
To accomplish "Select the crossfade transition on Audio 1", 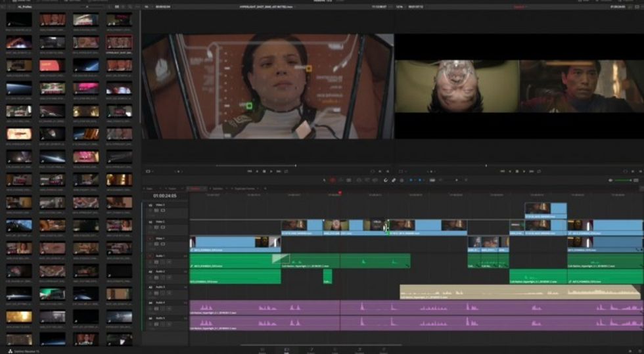I will click(281, 259).
